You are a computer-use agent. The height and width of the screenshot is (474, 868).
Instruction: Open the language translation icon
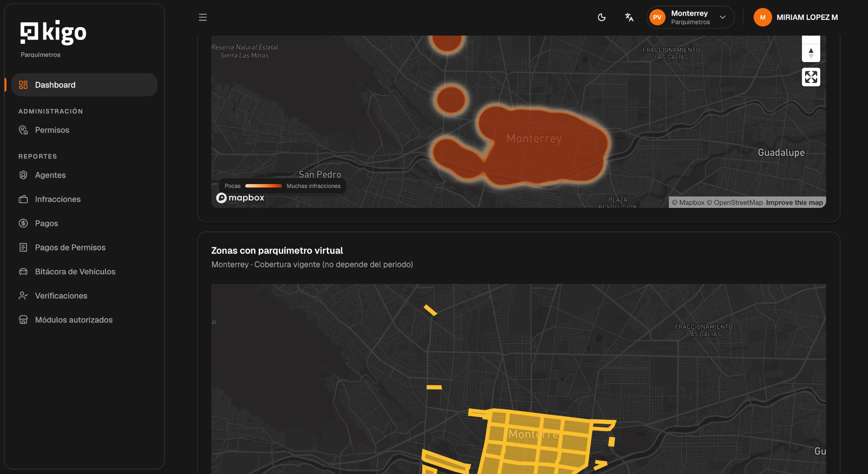pos(629,17)
